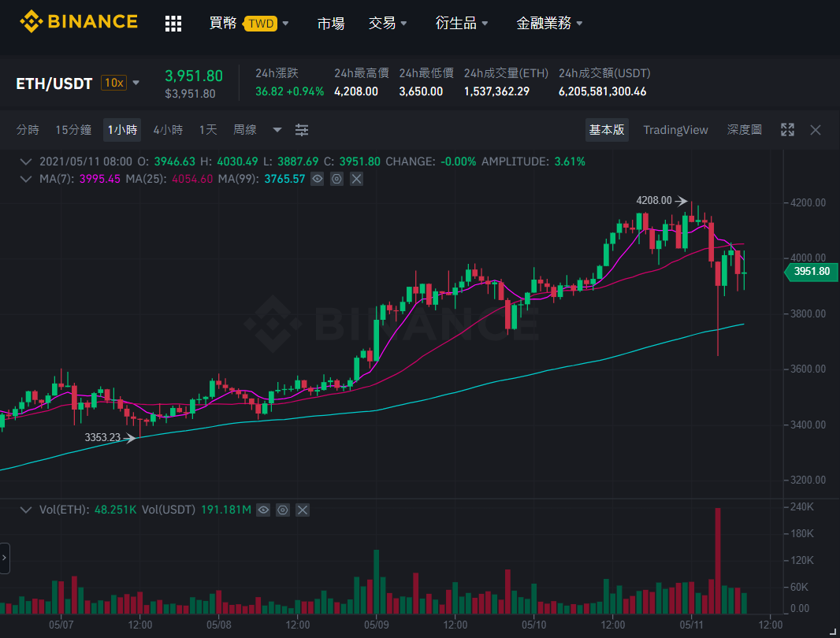Collapse the OHLC info row chevron
This screenshot has height=638, width=840.
[25, 161]
